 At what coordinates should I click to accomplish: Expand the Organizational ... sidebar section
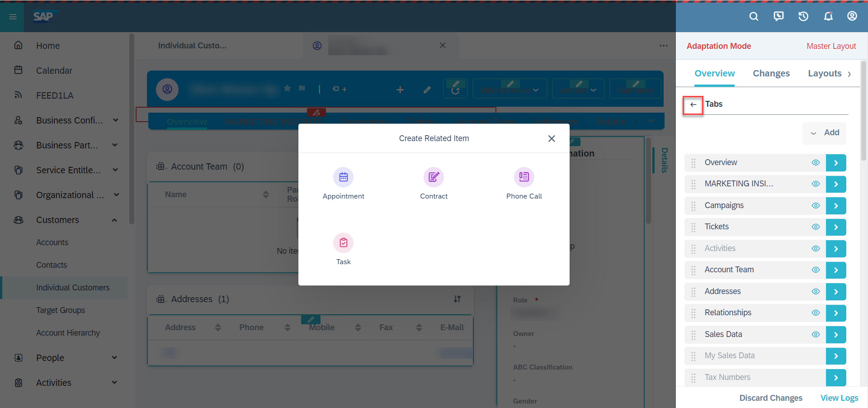pos(116,195)
